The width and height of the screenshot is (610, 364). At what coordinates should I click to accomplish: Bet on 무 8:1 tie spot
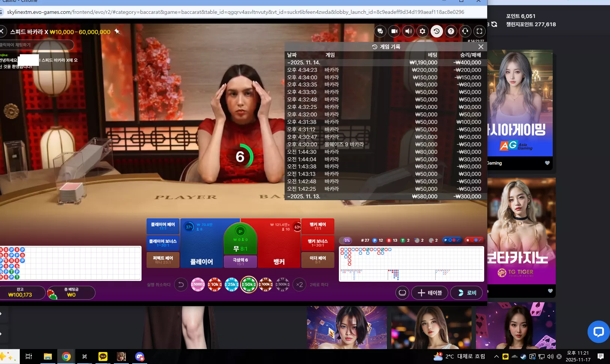(240, 239)
